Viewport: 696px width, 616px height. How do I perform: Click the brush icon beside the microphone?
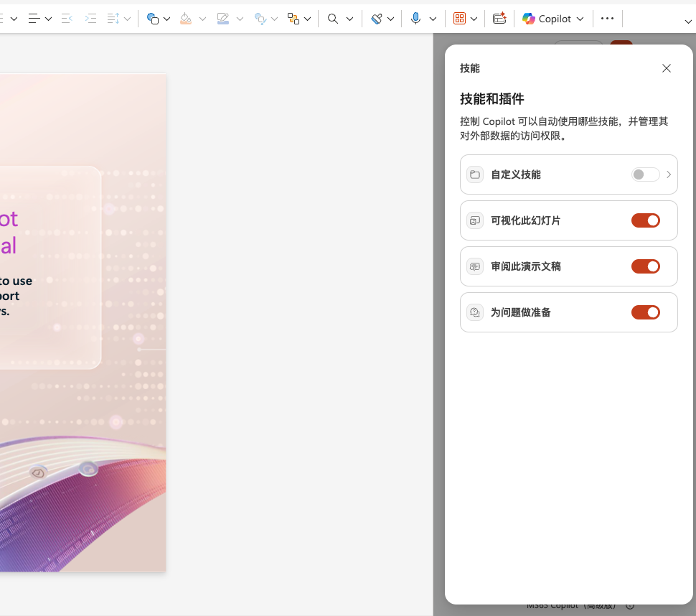point(377,19)
